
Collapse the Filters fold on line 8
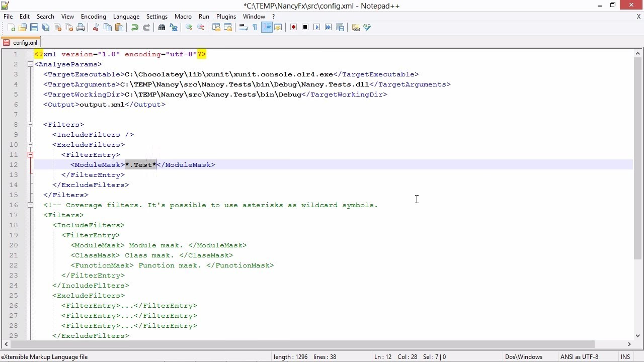coord(30,125)
